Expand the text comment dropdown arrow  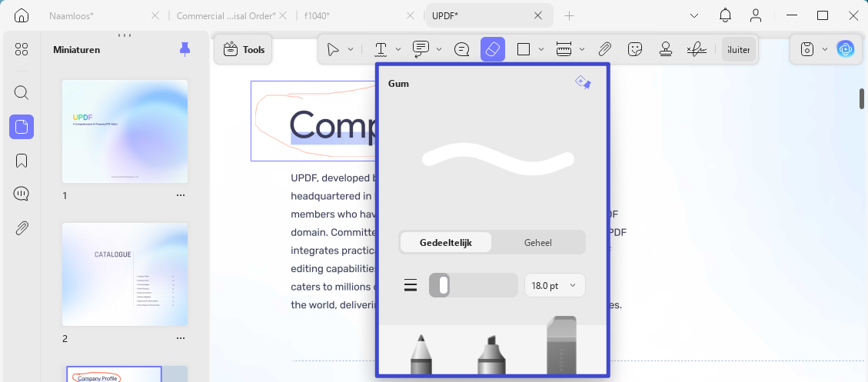click(x=439, y=49)
